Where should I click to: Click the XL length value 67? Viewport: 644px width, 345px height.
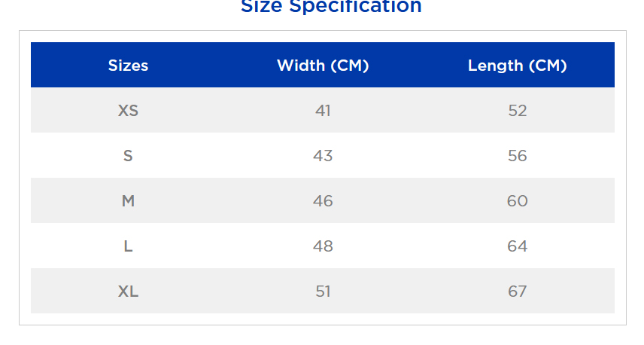point(517,292)
